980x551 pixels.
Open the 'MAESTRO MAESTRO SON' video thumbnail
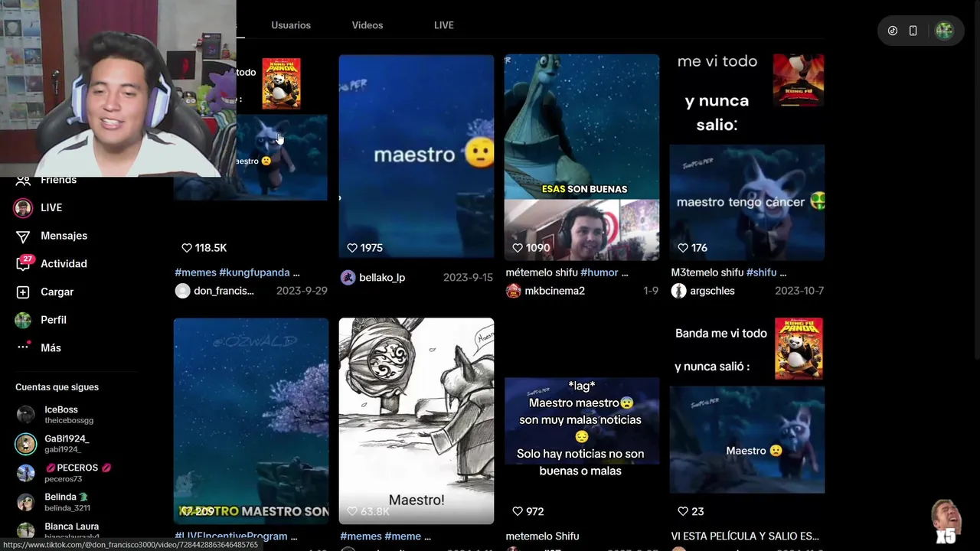[x=251, y=421]
